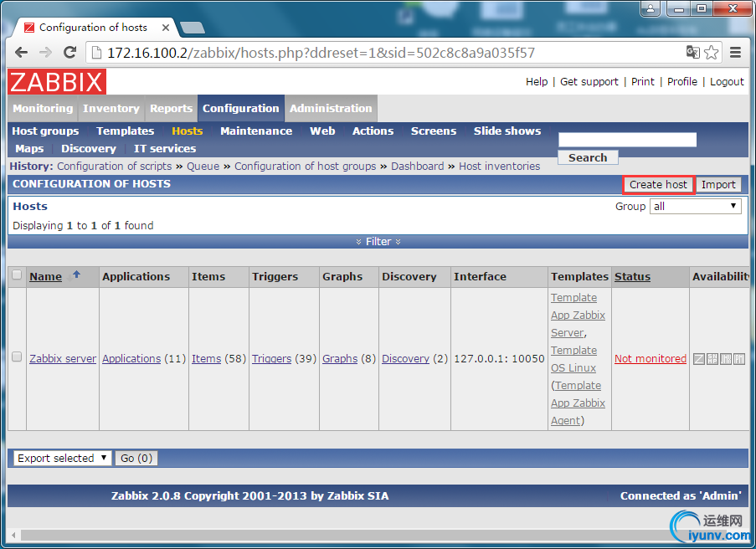Open Discovery (2) link in host row

click(405, 359)
